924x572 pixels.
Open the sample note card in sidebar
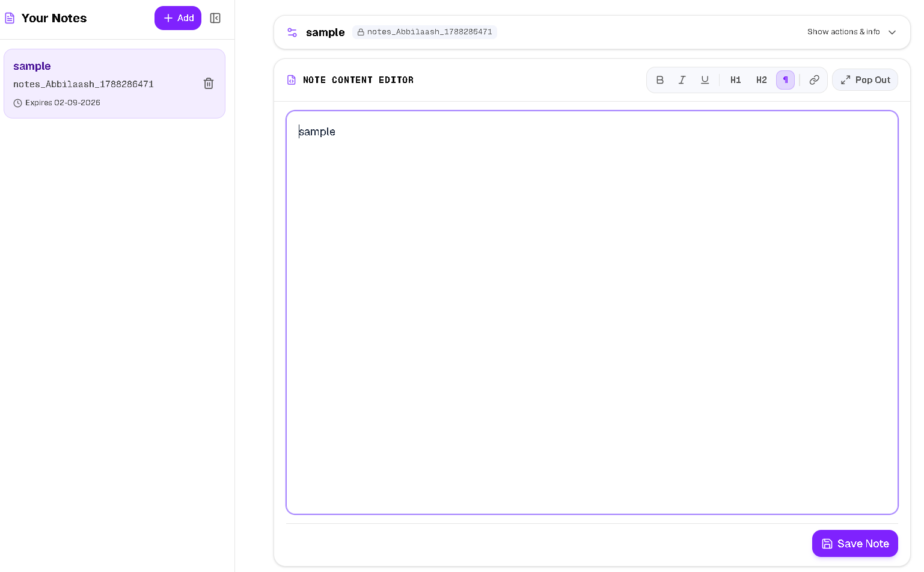tap(114, 84)
